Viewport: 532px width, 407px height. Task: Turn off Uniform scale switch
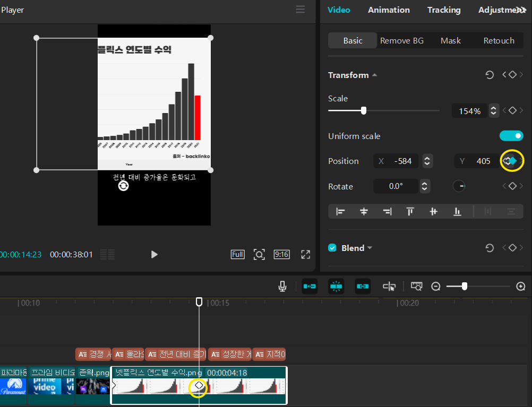click(x=511, y=136)
